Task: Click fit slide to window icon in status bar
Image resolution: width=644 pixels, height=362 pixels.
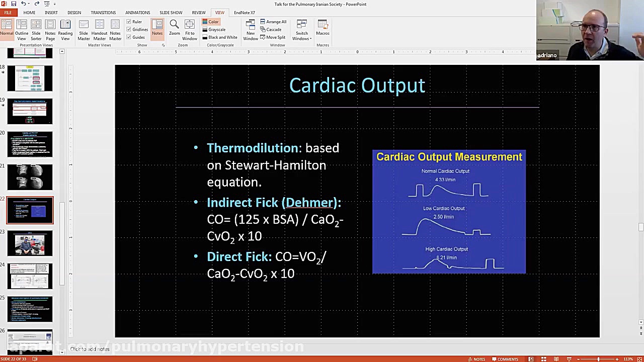Action: [x=639, y=359]
